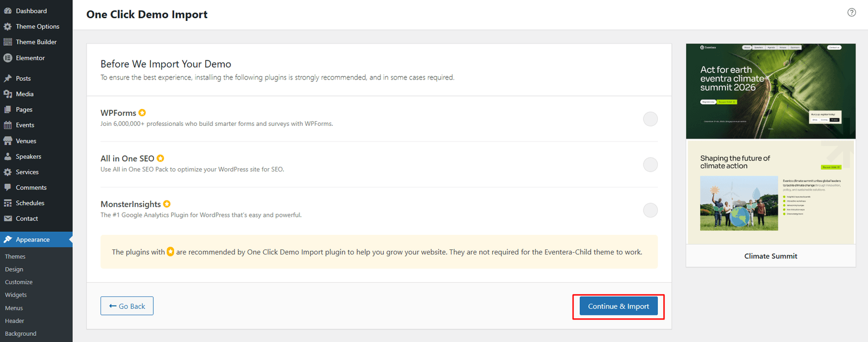Open help via question mark icon
The image size is (868, 342).
(x=852, y=12)
